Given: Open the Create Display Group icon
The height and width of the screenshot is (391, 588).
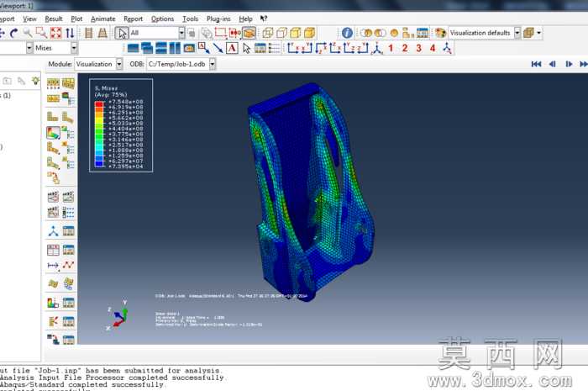Looking at the screenshot, I should pos(408,33).
